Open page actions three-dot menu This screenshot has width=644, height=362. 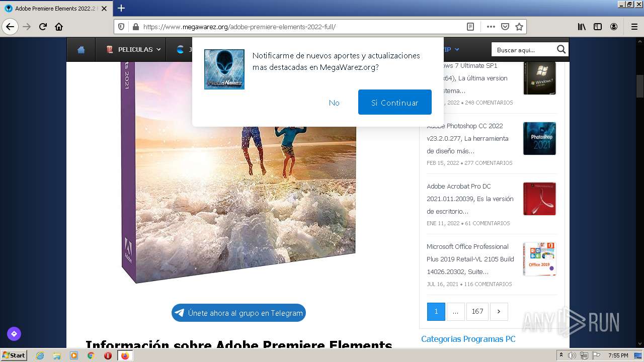click(x=491, y=27)
